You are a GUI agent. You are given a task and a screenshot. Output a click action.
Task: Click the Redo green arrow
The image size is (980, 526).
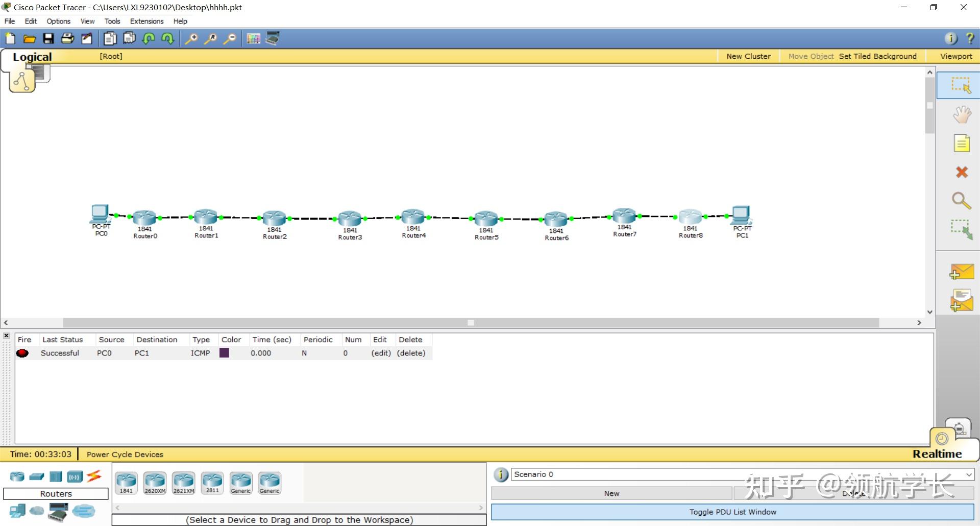(167, 38)
